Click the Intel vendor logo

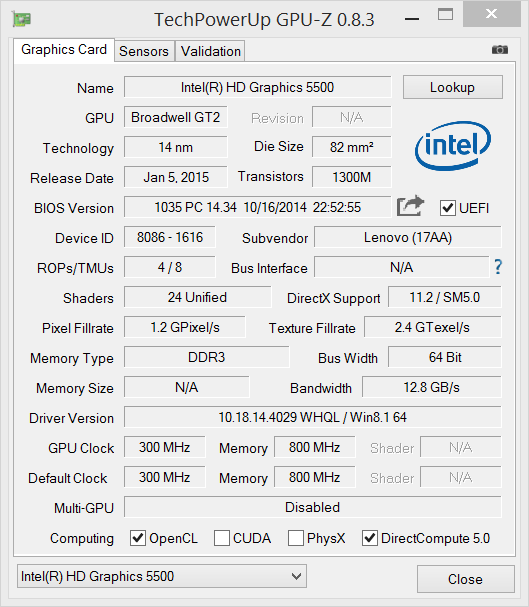453,146
